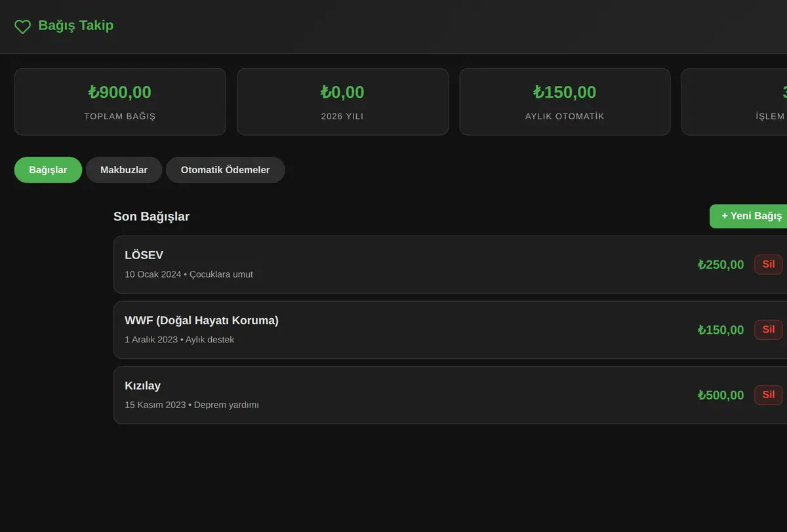Click the ₺250,00 amount on LÖSEV
Viewport: 787px width, 532px height.
click(x=721, y=264)
